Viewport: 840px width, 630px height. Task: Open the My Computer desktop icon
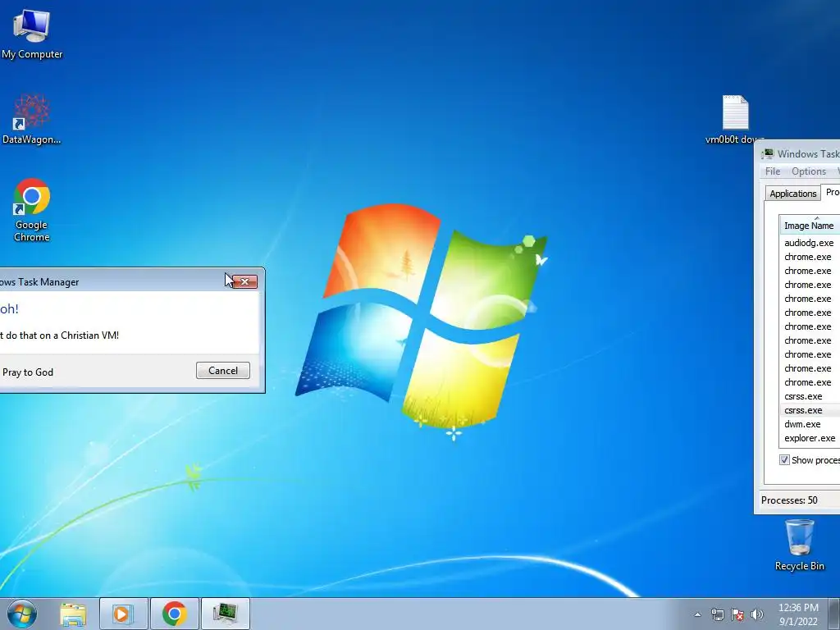click(x=32, y=34)
